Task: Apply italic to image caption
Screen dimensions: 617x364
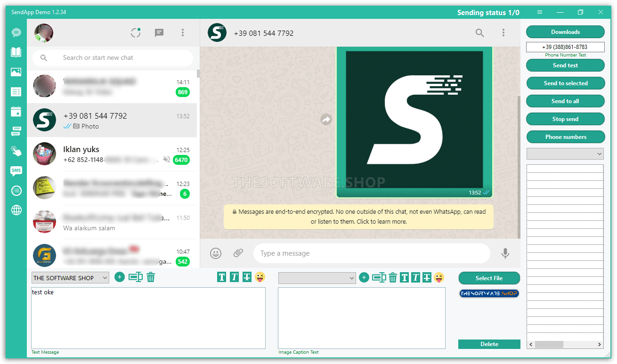Action: 415,277
